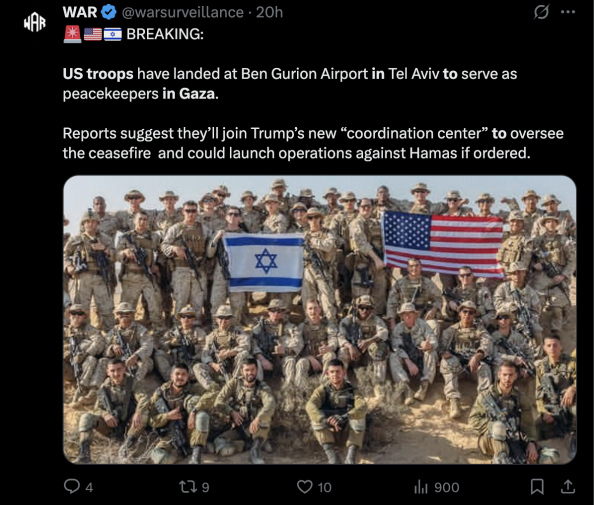Click the reply speech bubble icon
Image resolution: width=594 pixels, height=505 pixels.
click(x=72, y=486)
